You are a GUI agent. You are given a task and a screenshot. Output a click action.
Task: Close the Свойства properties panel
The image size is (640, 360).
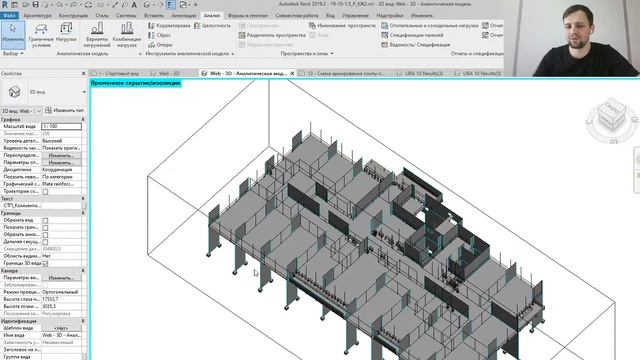pos(83,73)
